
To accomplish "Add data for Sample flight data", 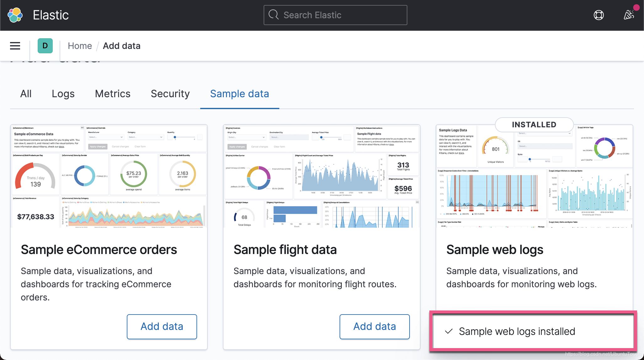I will click(x=374, y=326).
